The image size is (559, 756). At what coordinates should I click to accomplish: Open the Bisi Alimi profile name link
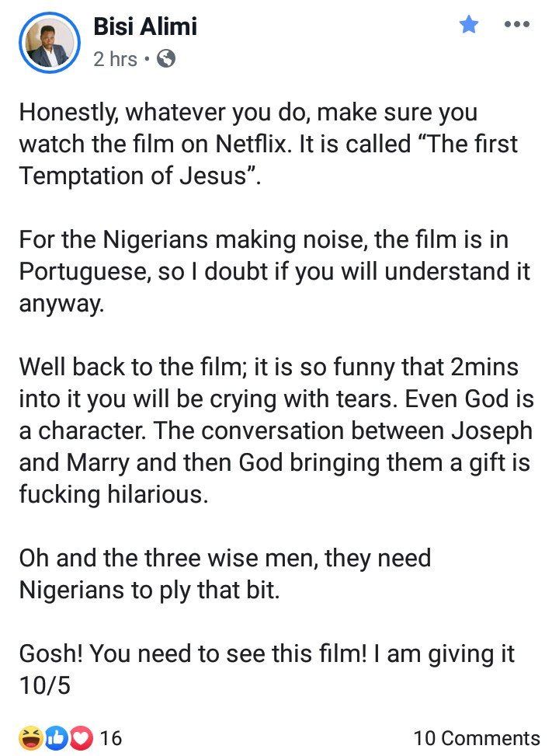(x=145, y=26)
